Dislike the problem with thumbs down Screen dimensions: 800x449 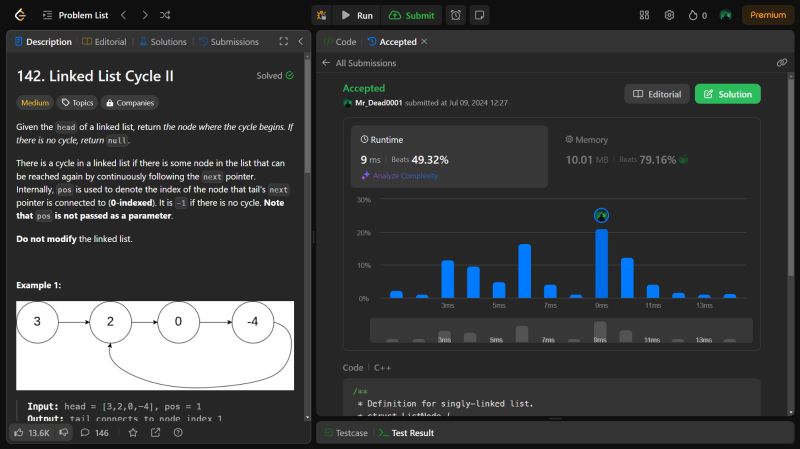63,433
